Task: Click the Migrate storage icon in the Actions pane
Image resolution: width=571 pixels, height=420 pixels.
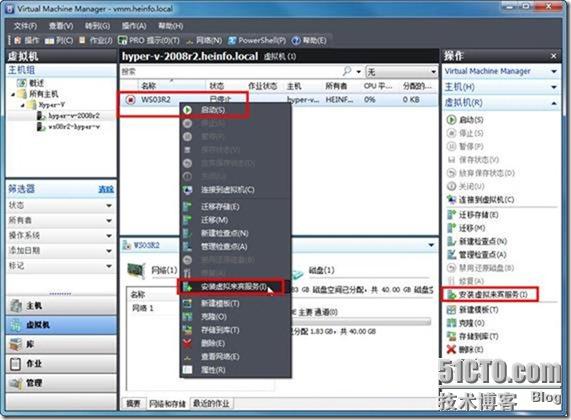Action: click(x=451, y=215)
